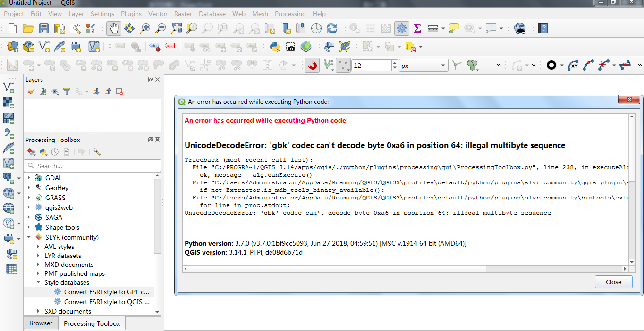Click the Zoom Full extent icon
644x331 pixels.
point(176,28)
